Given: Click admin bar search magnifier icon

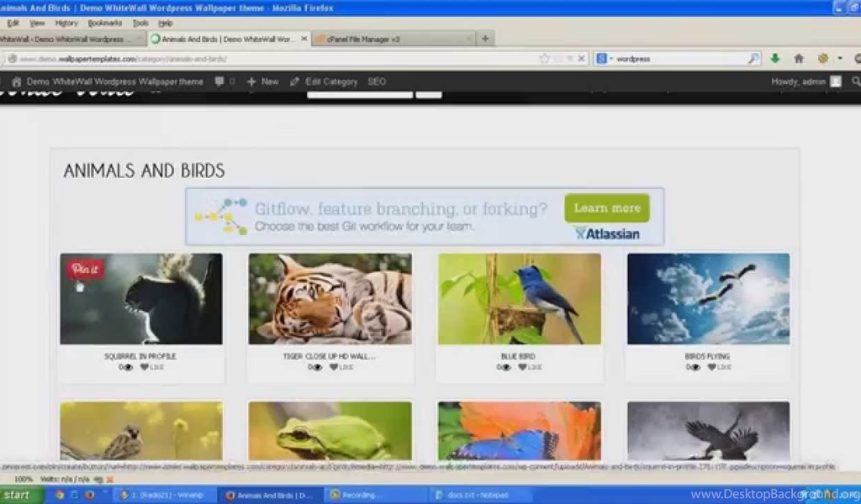Looking at the screenshot, I should coord(855,81).
